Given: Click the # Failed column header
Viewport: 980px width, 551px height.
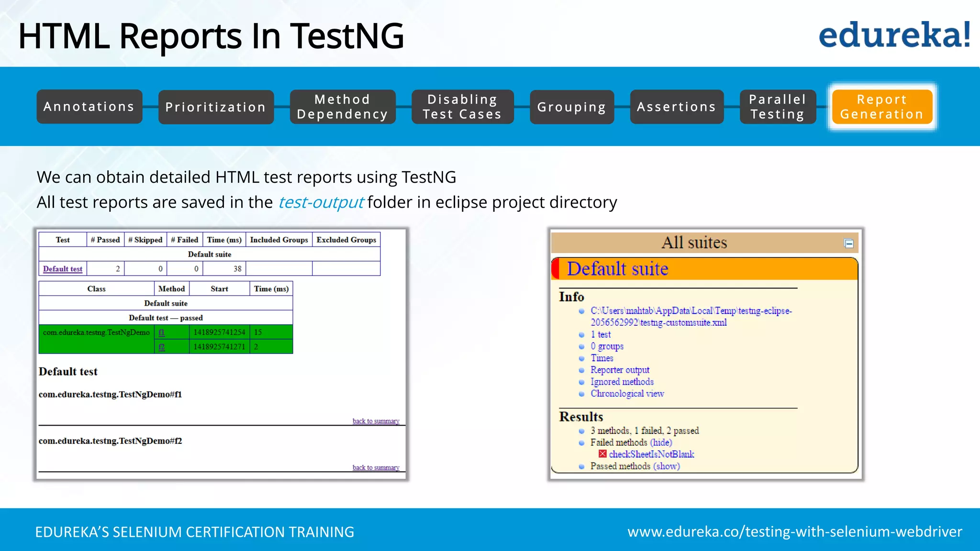Looking at the screenshot, I should pyautogui.click(x=185, y=240).
